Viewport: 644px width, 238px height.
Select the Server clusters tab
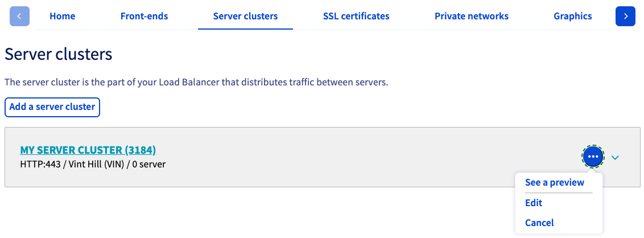click(x=245, y=17)
